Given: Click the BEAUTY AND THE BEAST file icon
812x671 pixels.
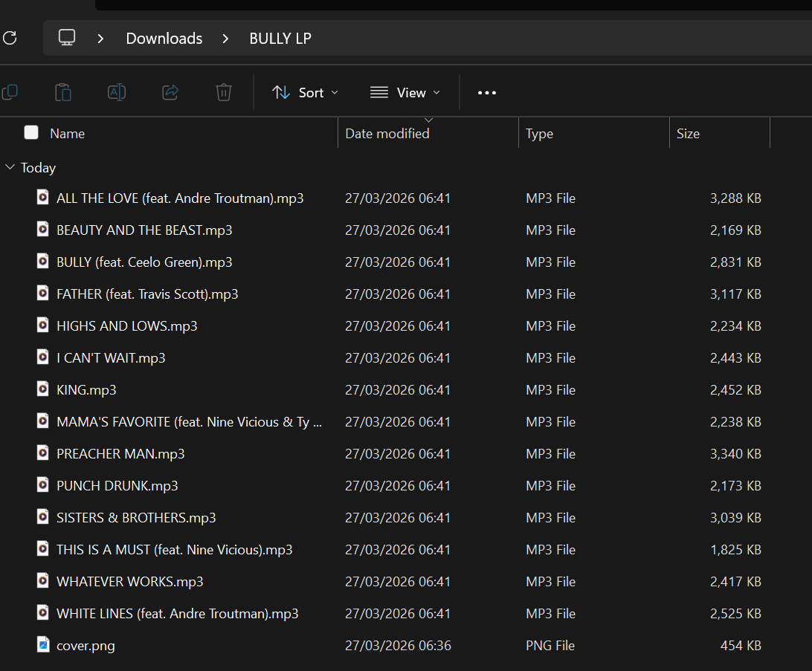Looking at the screenshot, I should (x=43, y=229).
